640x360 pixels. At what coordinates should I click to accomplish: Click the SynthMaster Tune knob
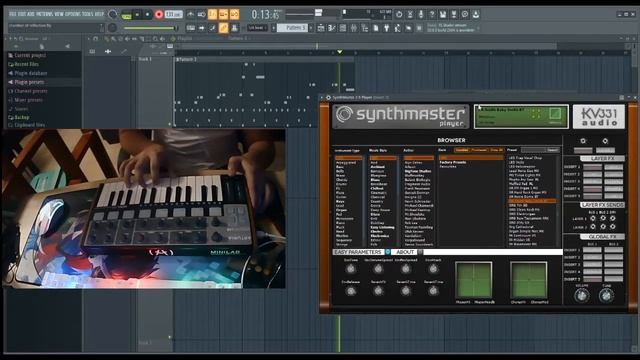click(606, 296)
